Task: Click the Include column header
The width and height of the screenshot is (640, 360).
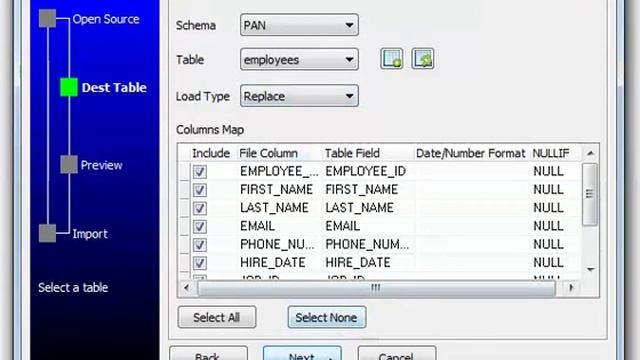Action: 211,153
